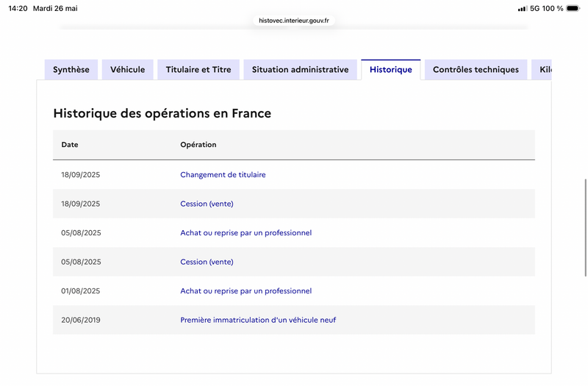Image resolution: width=588 pixels, height=386 pixels.
Task: Tap the cellular signal bars icon
Action: 523,8
